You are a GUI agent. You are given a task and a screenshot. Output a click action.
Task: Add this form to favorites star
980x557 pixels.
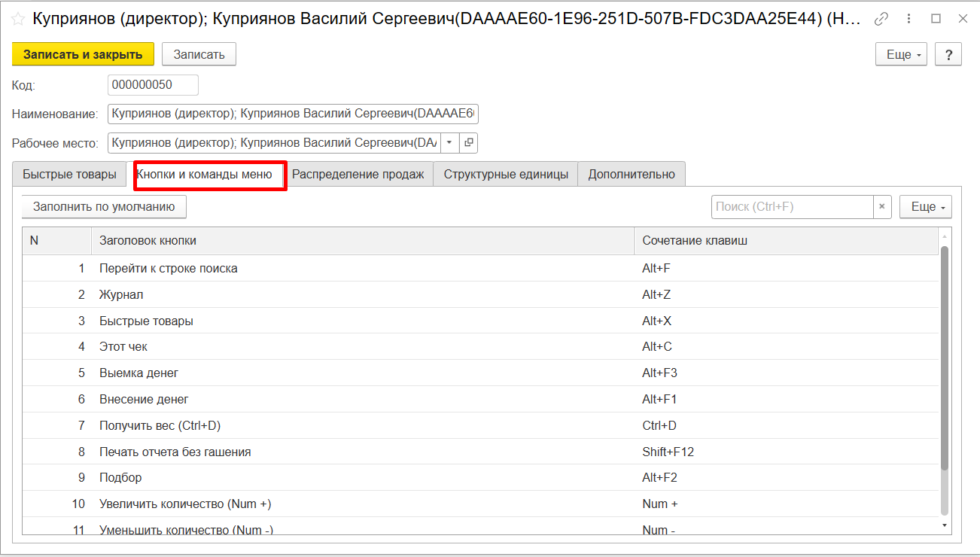pos(18,20)
